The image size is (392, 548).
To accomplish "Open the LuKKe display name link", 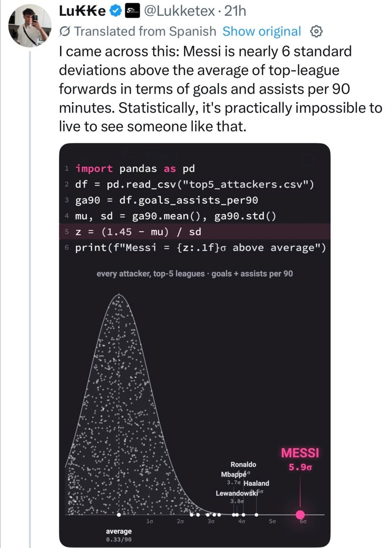I will coord(83,11).
